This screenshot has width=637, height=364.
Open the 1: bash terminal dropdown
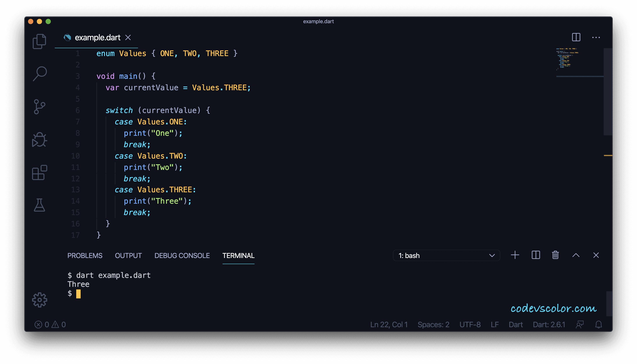[446, 255]
